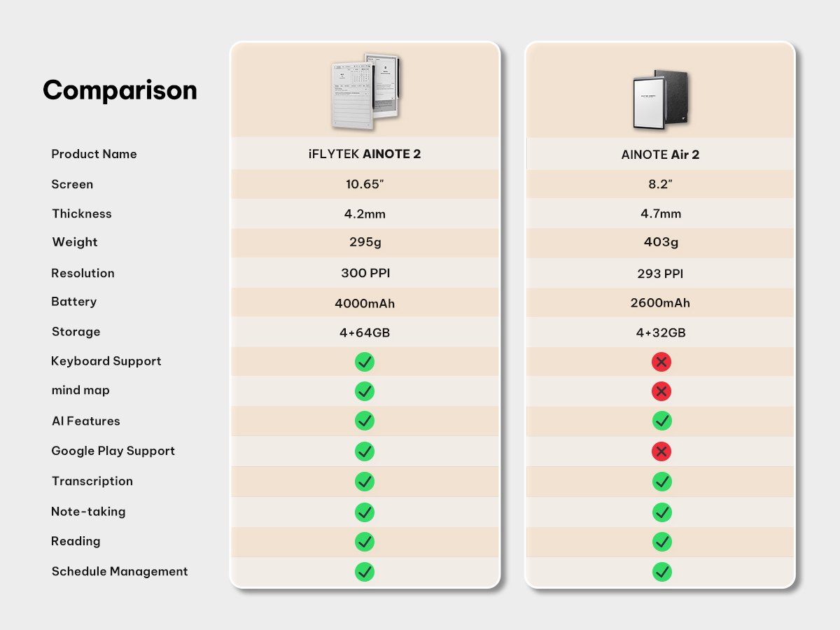Click AINOTE 2 mind map green checkmark

coord(365,391)
